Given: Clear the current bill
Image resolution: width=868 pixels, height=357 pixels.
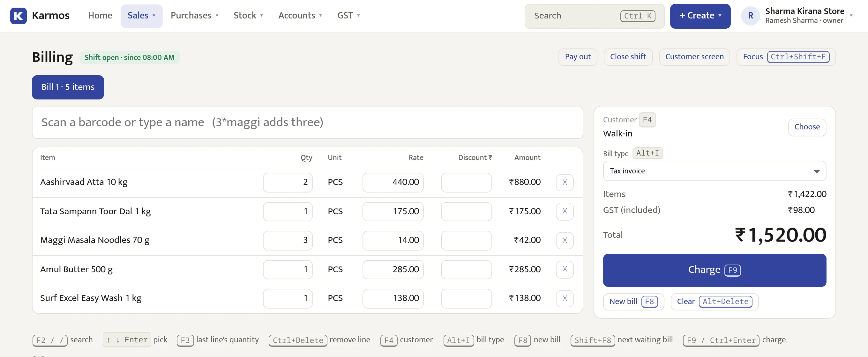Looking at the screenshot, I should pyautogui.click(x=715, y=302).
